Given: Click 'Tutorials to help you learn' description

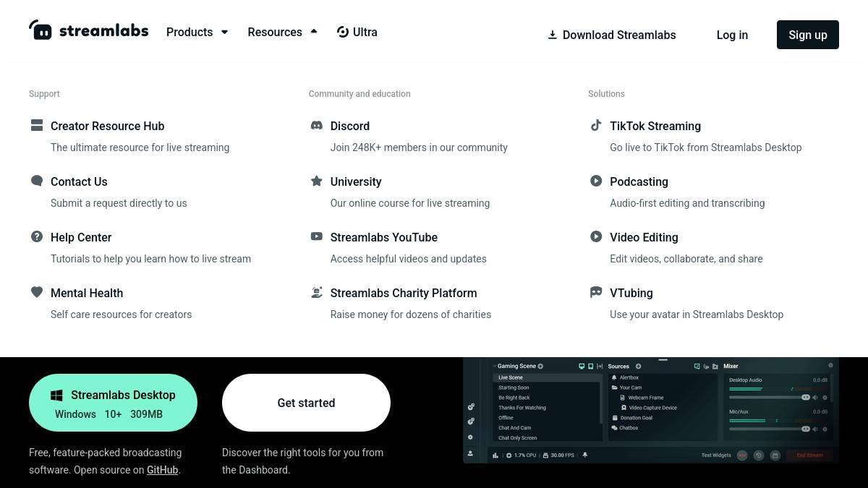Looking at the screenshot, I should click(150, 259).
